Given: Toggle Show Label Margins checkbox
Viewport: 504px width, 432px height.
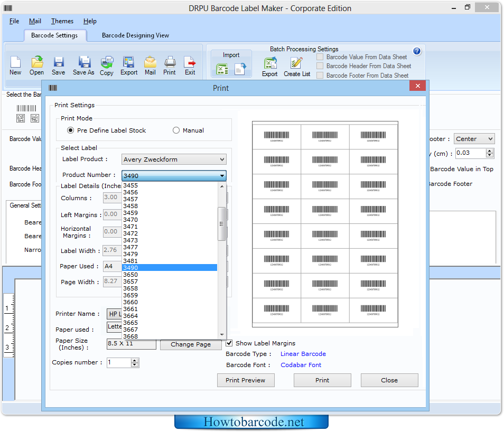Looking at the screenshot, I should pyautogui.click(x=229, y=343).
